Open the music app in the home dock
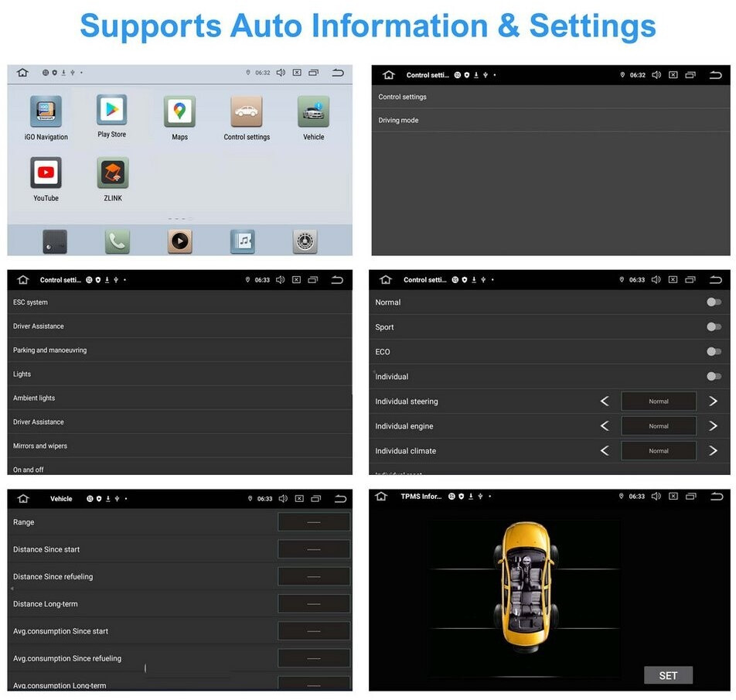The image size is (736, 700). pos(243,241)
